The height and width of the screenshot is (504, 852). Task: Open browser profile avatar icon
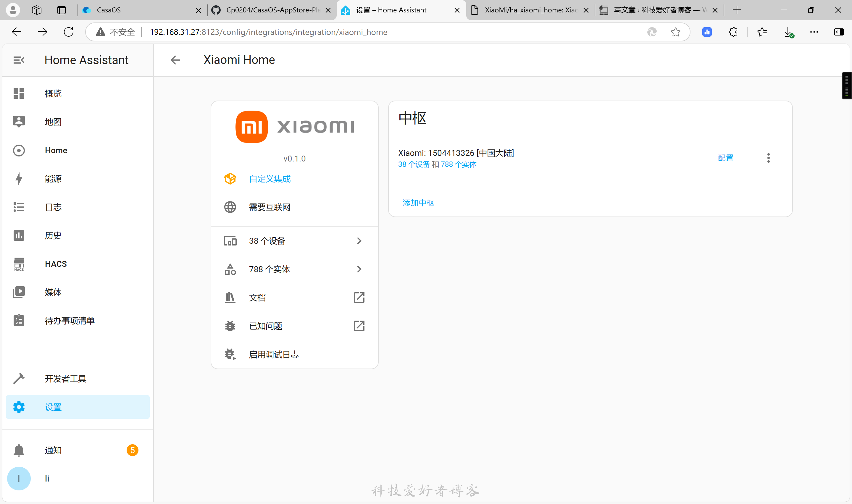13,10
